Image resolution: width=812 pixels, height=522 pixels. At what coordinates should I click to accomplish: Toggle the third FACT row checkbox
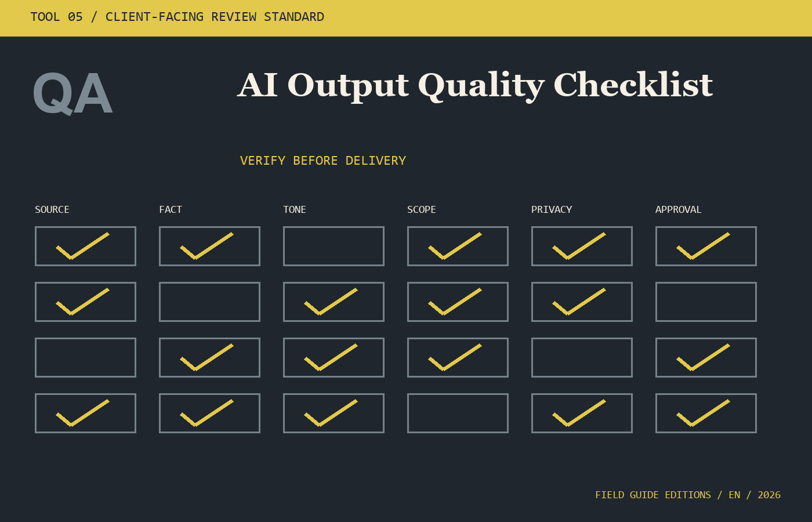pyautogui.click(x=209, y=357)
